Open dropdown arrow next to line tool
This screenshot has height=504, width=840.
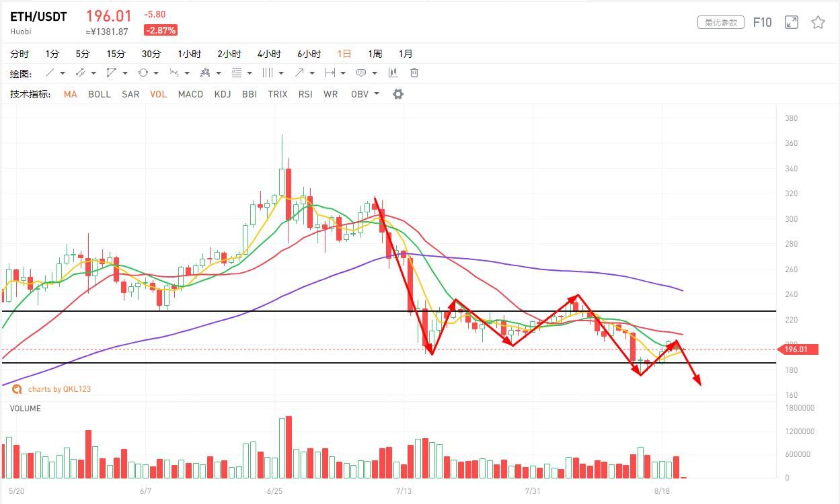coord(63,73)
